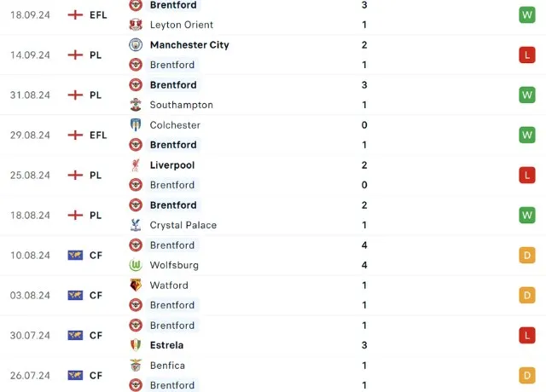Click the red L badge for Estrela match

(527, 336)
